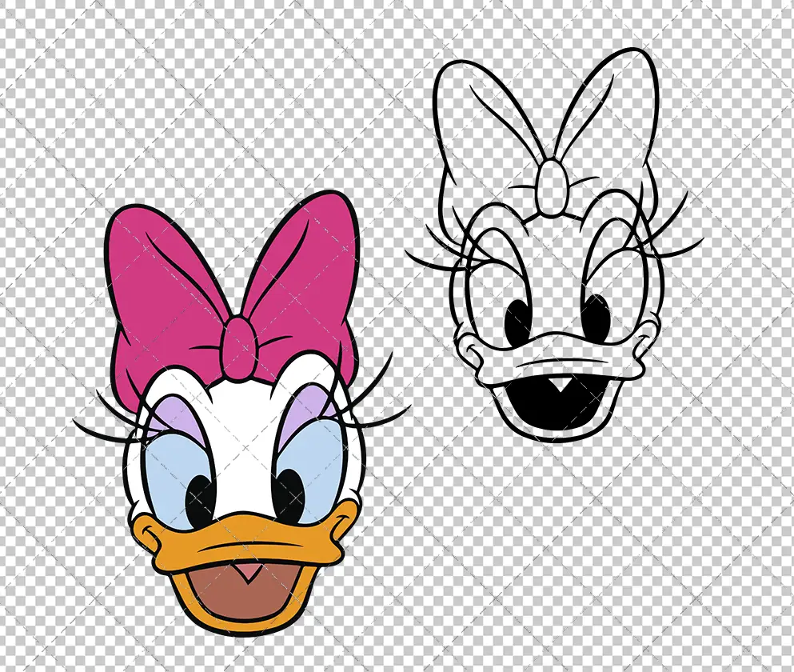
Task: Select the black outline Daisy Duck head
Action: pyautogui.click(x=554, y=246)
